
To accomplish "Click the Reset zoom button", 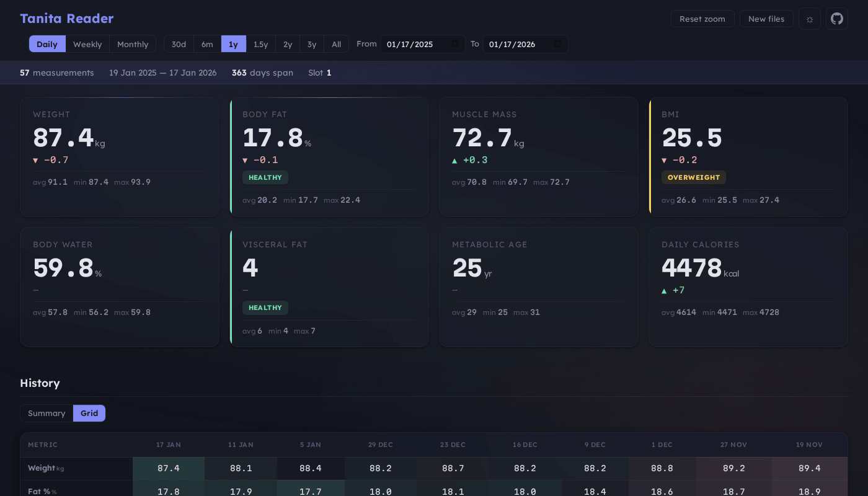I will (x=702, y=19).
